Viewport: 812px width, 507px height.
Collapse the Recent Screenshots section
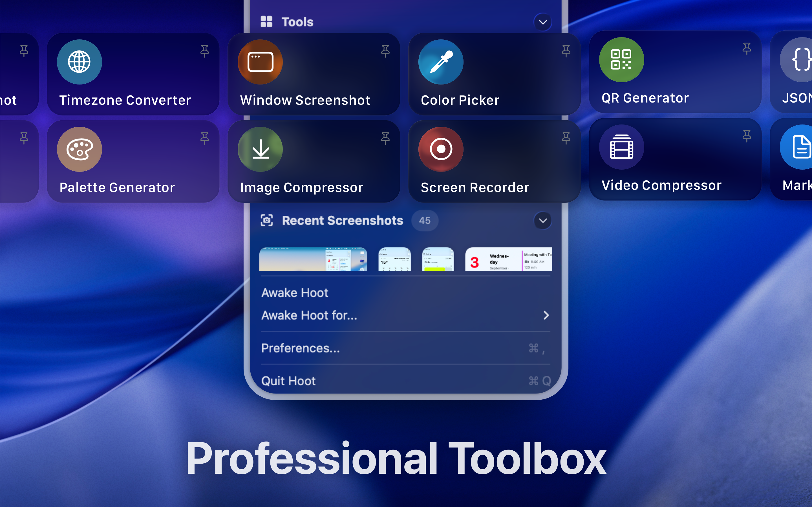542,221
